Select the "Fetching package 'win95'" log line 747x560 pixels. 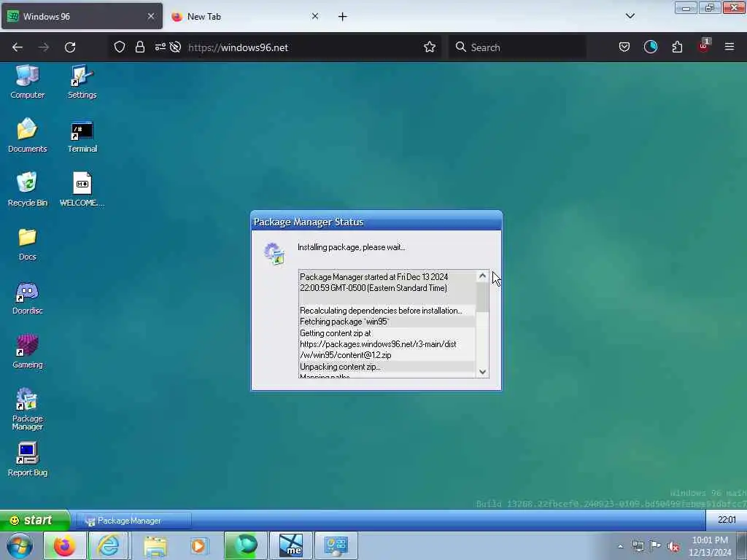point(387,322)
